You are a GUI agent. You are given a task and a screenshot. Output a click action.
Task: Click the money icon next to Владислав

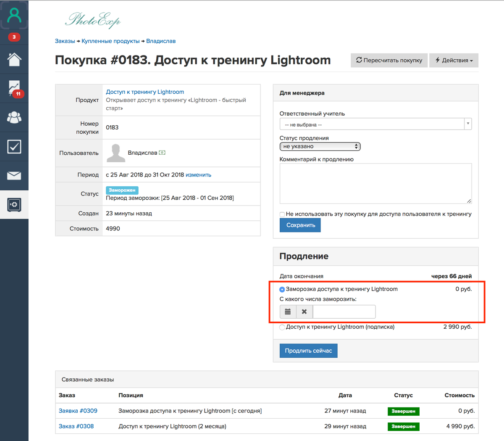point(162,153)
